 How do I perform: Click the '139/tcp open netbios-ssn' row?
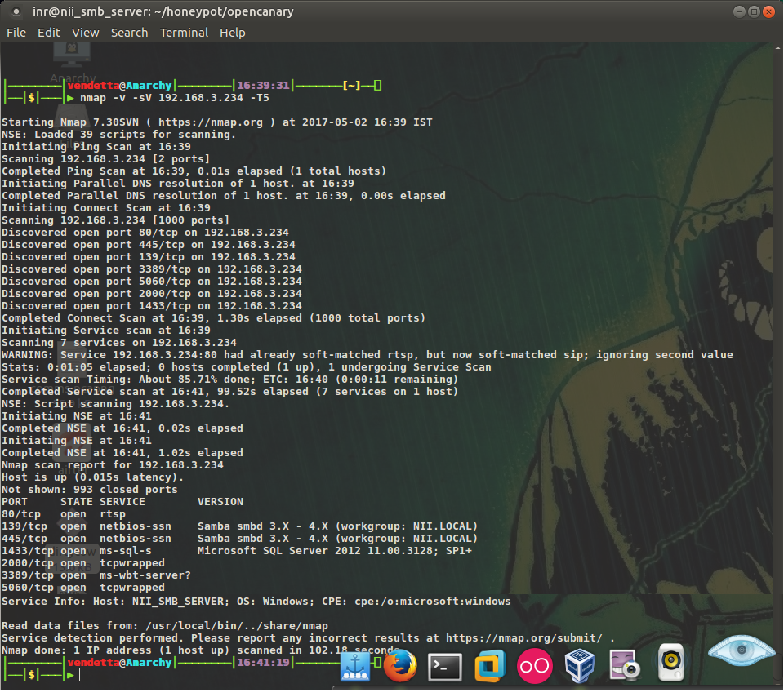coord(239,526)
